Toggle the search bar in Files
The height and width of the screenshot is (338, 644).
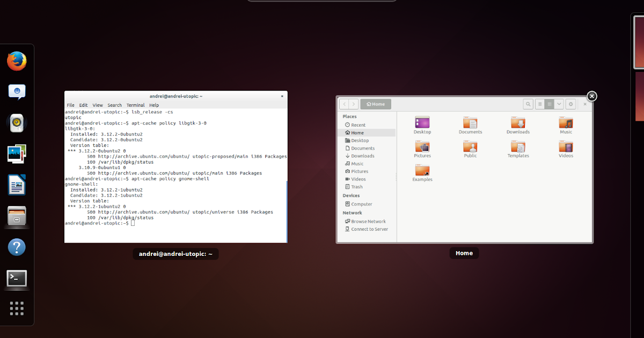pos(528,104)
